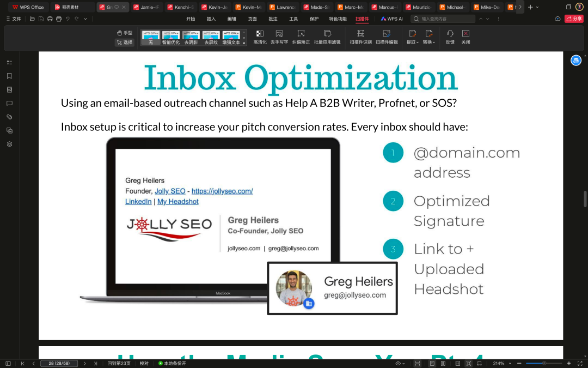The width and height of the screenshot is (588, 368).
Task: Click the 校对 proofread button
Action: click(144, 363)
